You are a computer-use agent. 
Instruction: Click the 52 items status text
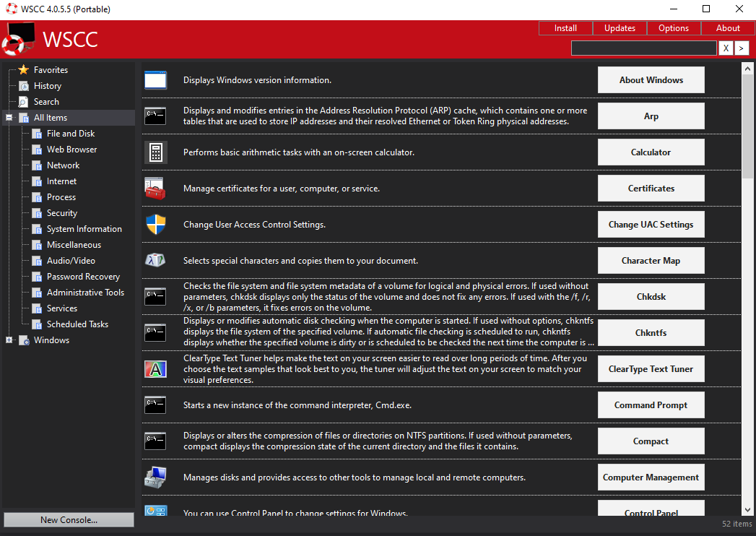(737, 524)
